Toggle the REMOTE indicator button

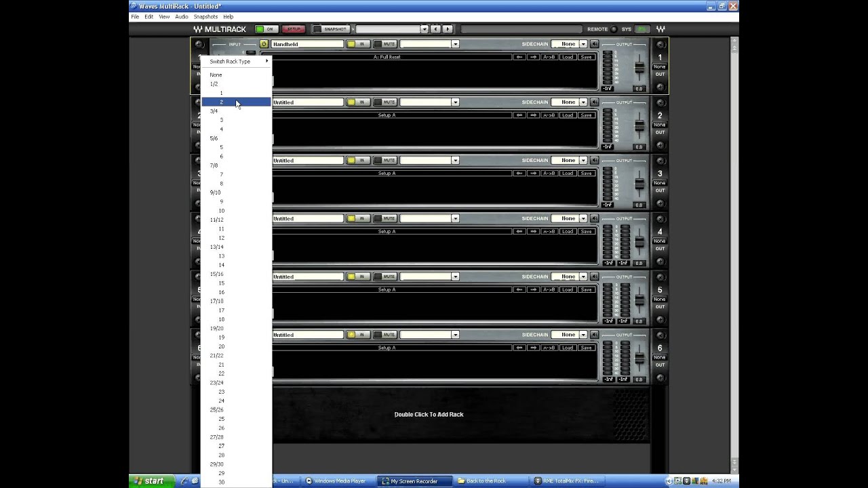(x=614, y=29)
